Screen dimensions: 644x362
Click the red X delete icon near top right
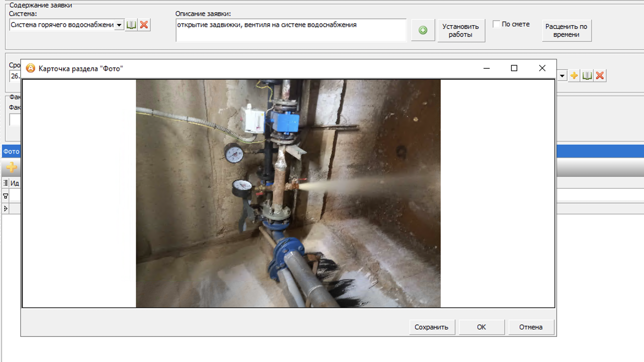(x=600, y=76)
